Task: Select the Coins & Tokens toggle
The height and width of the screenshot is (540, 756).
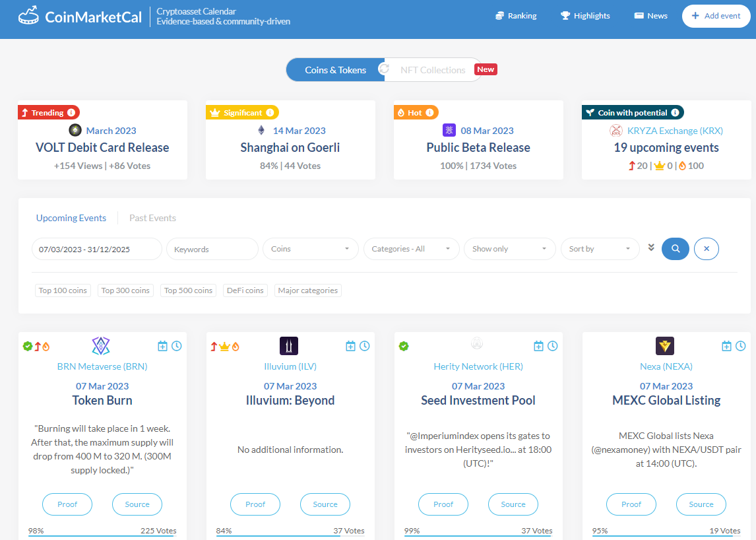Action: point(335,70)
